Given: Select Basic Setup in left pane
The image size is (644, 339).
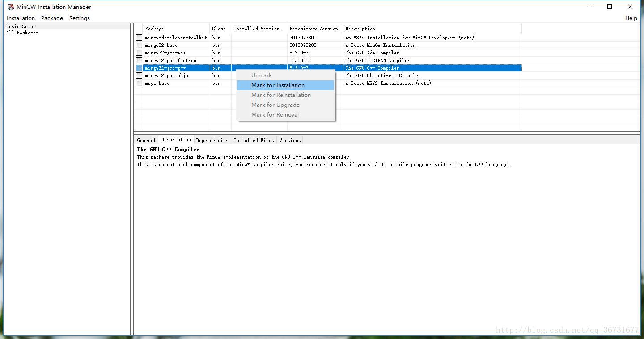Looking at the screenshot, I should 21,26.
